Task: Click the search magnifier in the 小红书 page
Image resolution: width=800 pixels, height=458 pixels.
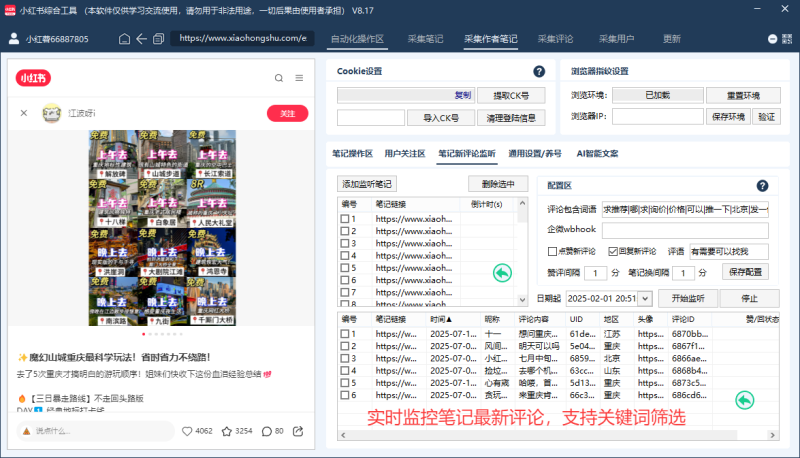Action: [x=279, y=78]
